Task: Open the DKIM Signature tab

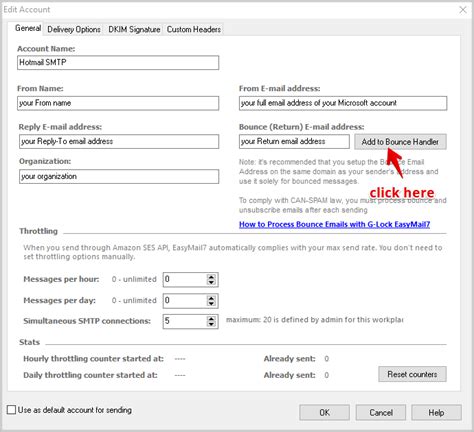Action: click(x=134, y=29)
